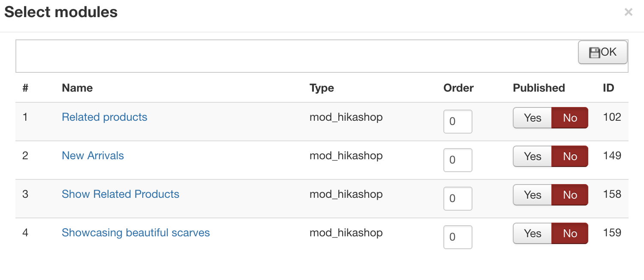Focus the Related products order field
Screen dimensions: 644x280
(457, 122)
